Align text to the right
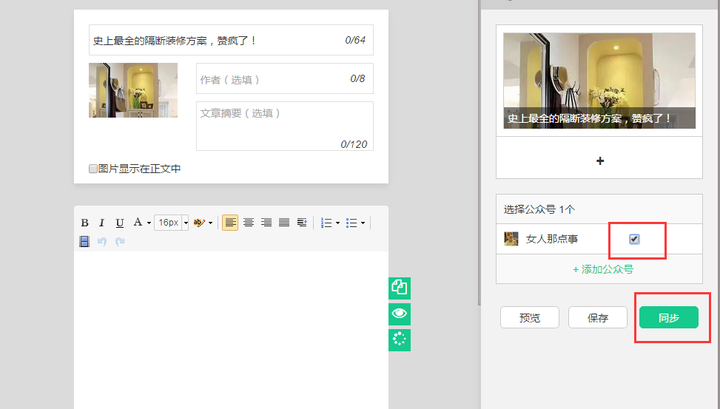The height and width of the screenshot is (409, 720). tap(266, 223)
